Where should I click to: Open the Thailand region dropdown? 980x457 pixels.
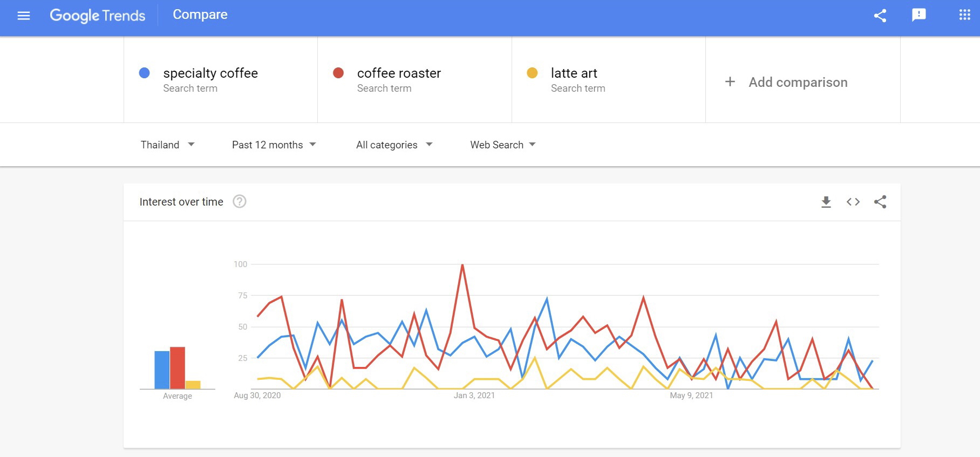click(167, 145)
